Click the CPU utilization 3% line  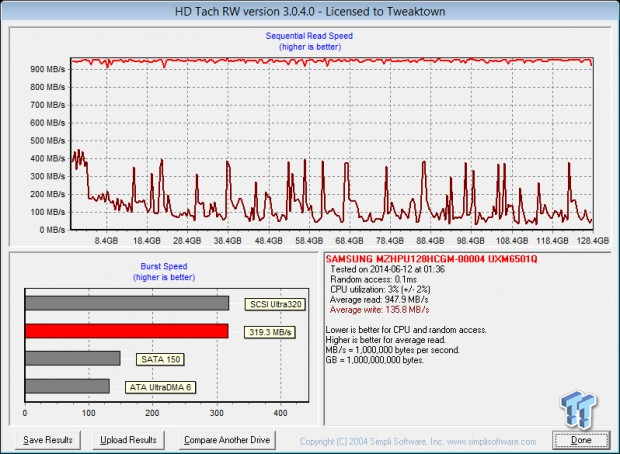pyautogui.click(x=380, y=289)
